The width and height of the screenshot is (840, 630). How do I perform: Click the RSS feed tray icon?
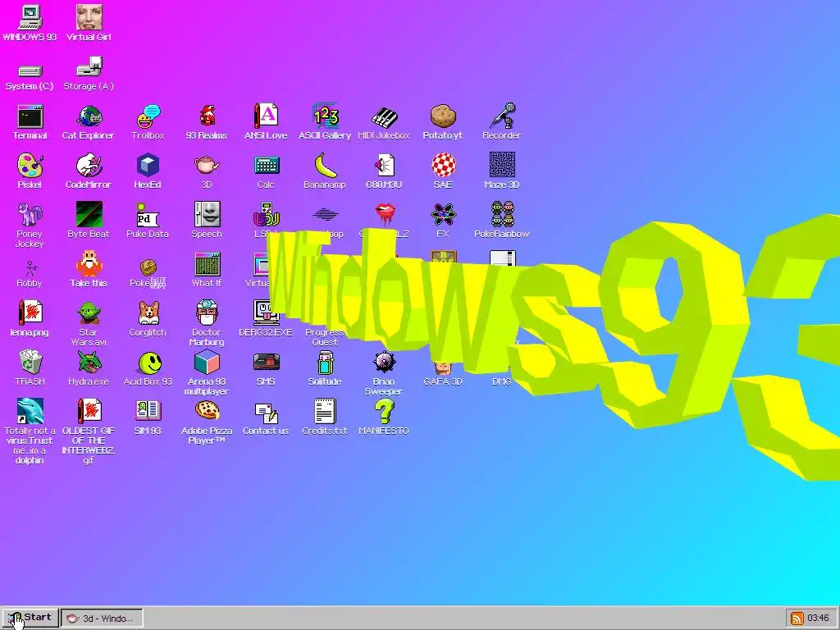tap(797, 619)
